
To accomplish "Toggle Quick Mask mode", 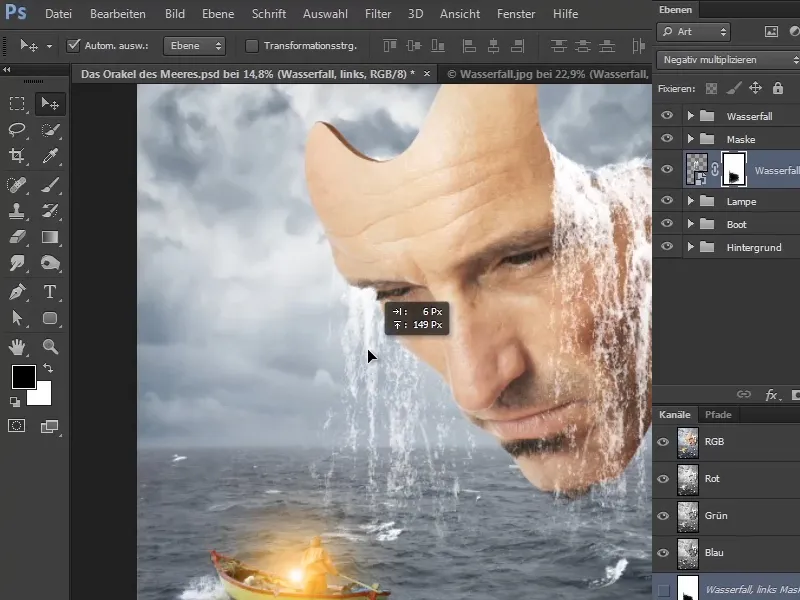I will click(x=17, y=426).
